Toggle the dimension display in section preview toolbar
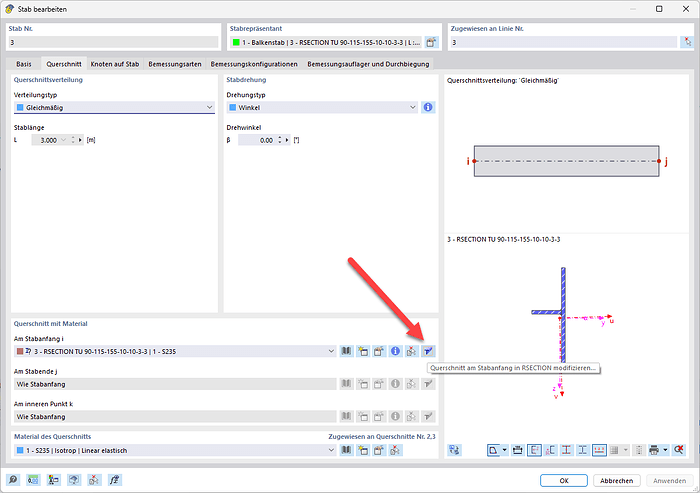Viewport: 700px width, 493px height. pyautogui.click(x=534, y=450)
